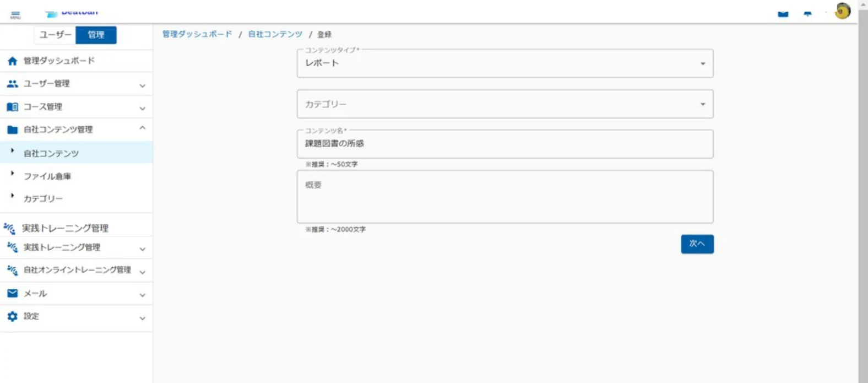Click the folder icon for 自社コンテンツ管理
Image resolution: width=868 pixels, height=383 pixels.
click(x=12, y=130)
